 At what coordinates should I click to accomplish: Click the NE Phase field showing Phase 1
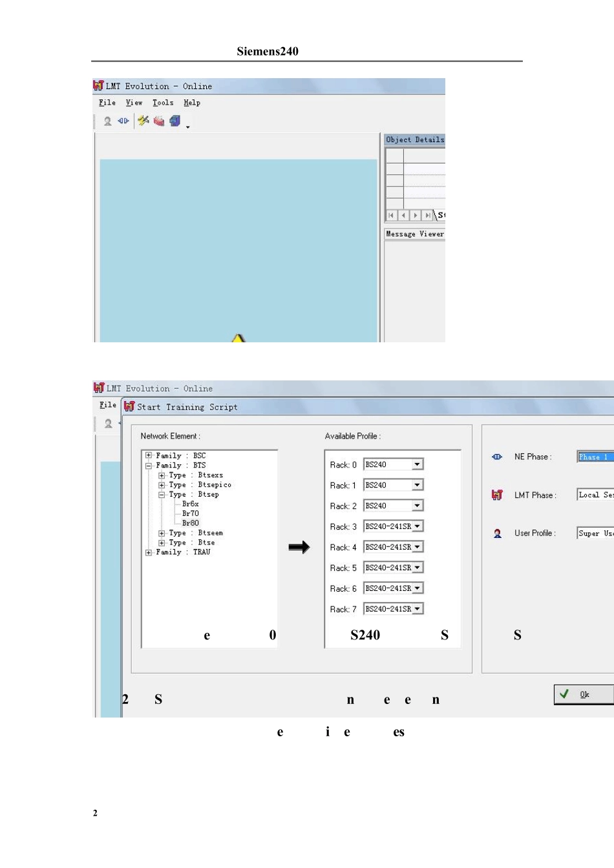click(595, 457)
